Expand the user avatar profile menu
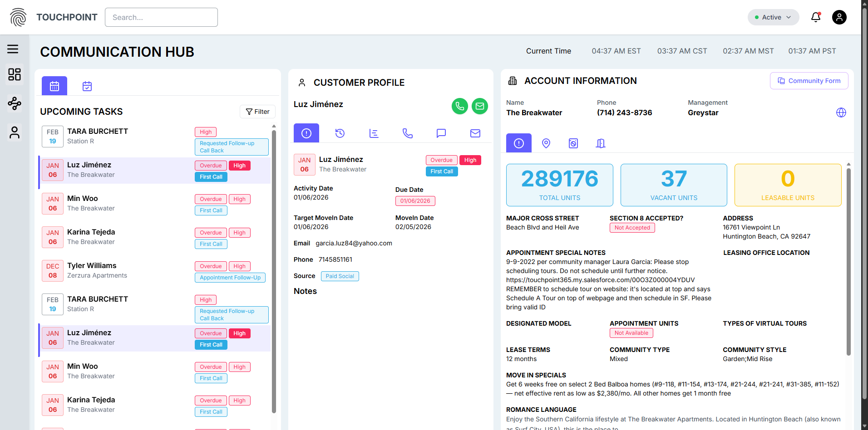Viewport: 868px width, 430px height. pyautogui.click(x=839, y=17)
